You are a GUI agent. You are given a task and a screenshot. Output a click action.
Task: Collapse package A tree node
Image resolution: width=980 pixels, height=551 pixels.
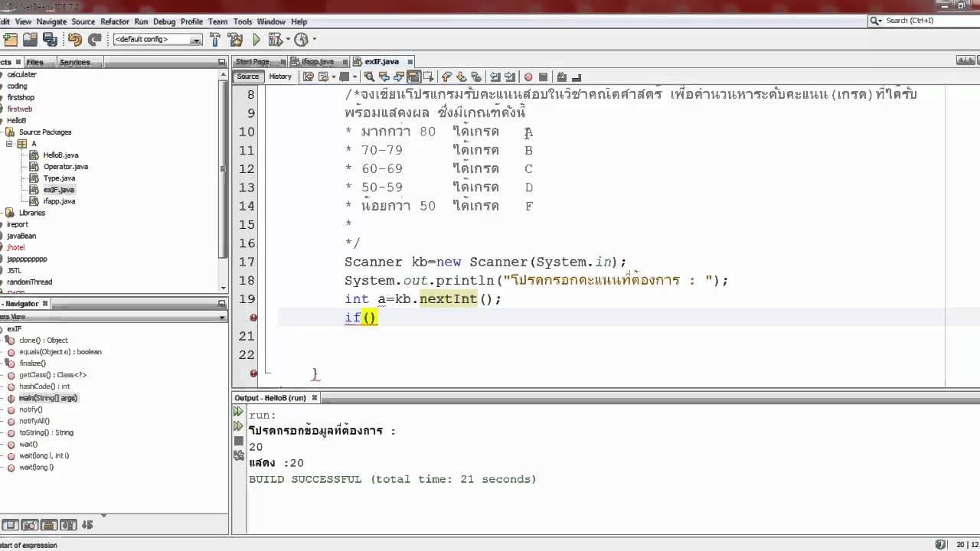tap(9, 144)
